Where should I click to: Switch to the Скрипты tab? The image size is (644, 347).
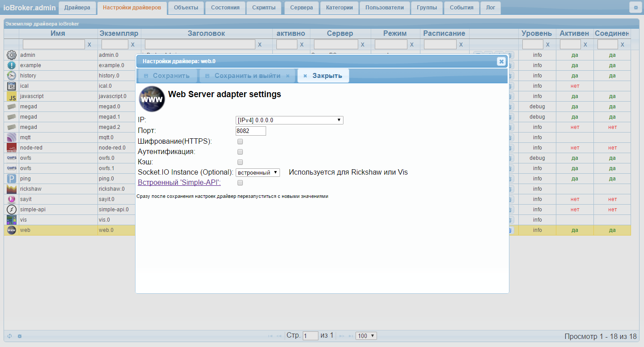point(264,8)
